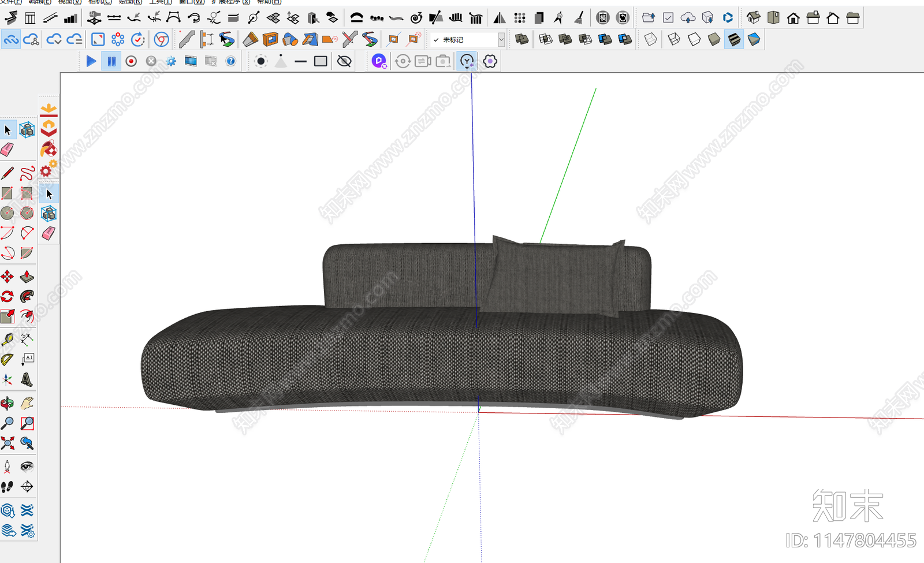Toggle Monochrome face style
Screen dimensions: 924x563
point(754,39)
